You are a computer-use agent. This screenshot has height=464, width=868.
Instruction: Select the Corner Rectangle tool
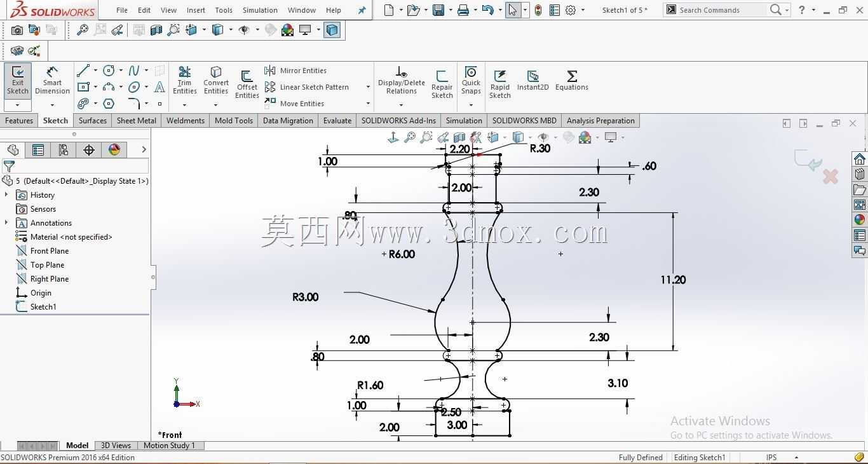click(83, 87)
